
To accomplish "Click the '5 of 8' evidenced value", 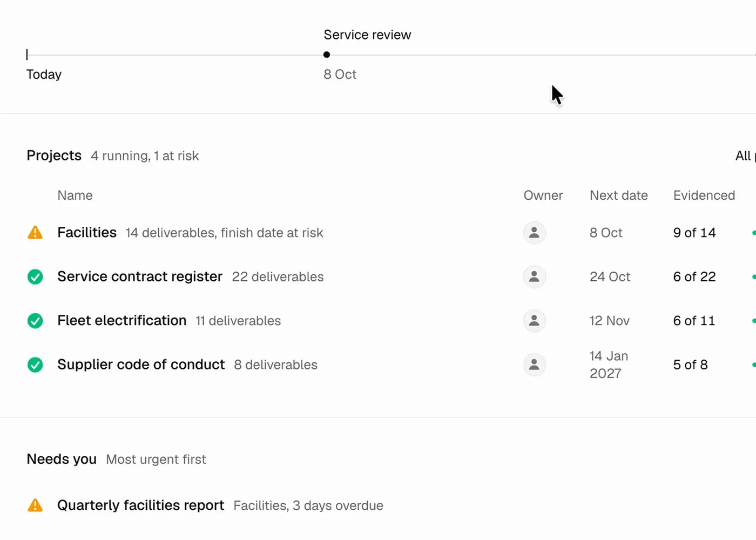I will click(690, 365).
